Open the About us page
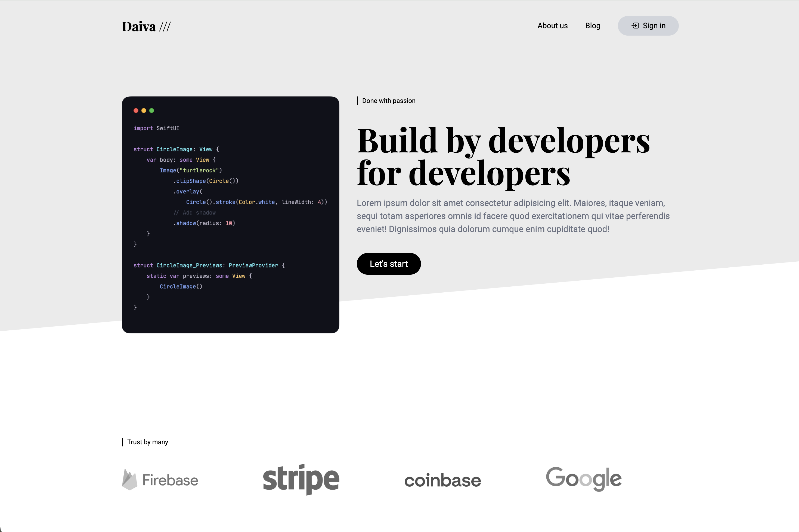The width and height of the screenshot is (799, 532). [x=553, y=26]
